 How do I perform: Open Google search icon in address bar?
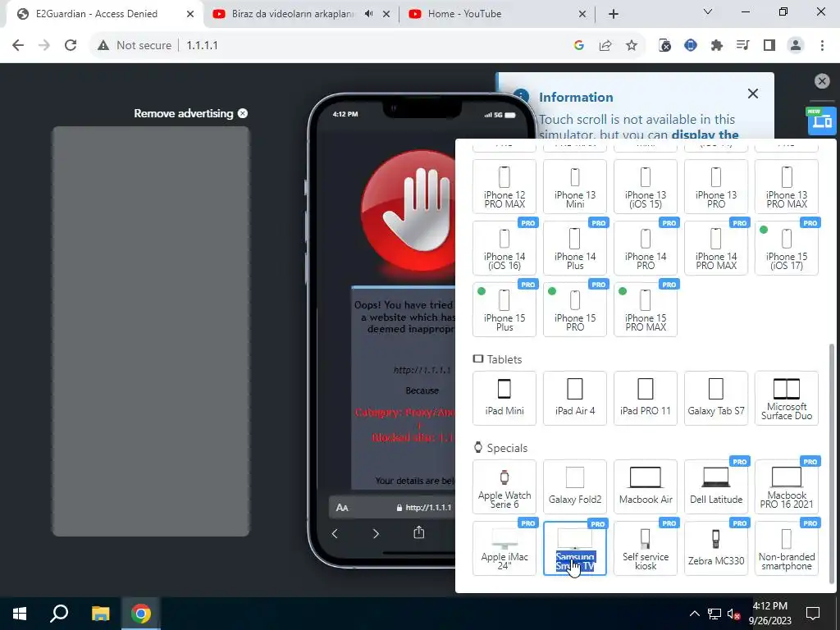[578, 46]
